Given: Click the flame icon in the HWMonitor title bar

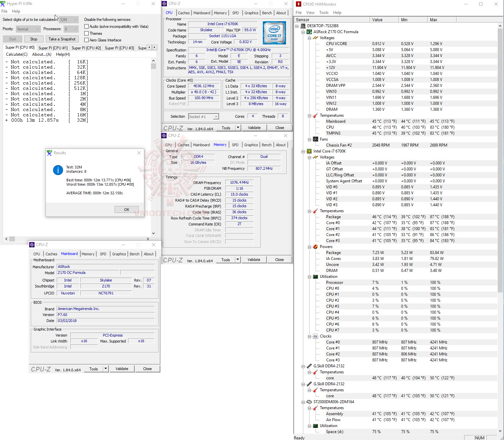Looking at the screenshot, I should tap(298, 4).
